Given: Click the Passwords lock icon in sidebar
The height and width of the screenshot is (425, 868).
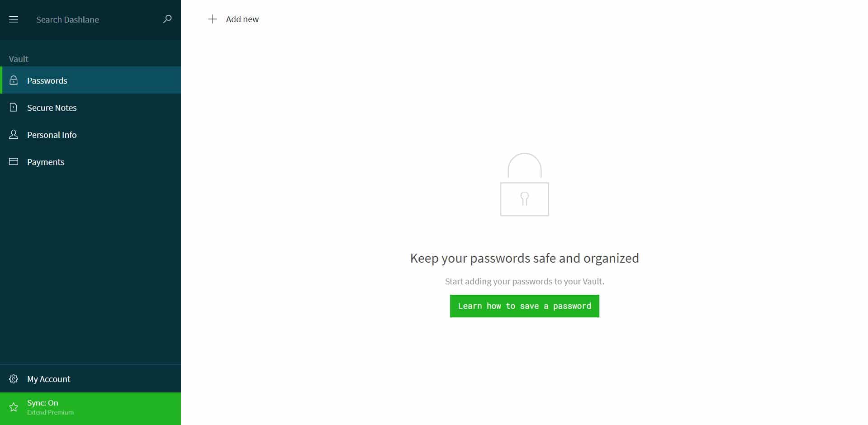Looking at the screenshot, I should coord(14,80).
